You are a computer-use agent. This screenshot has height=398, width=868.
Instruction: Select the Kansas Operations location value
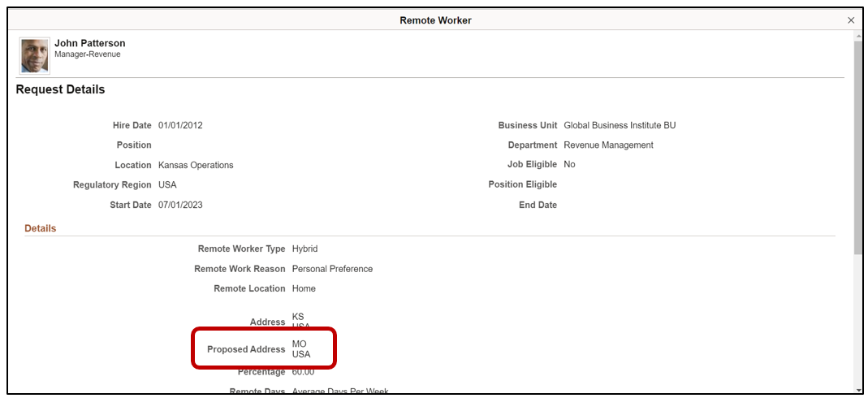[196, 165]
